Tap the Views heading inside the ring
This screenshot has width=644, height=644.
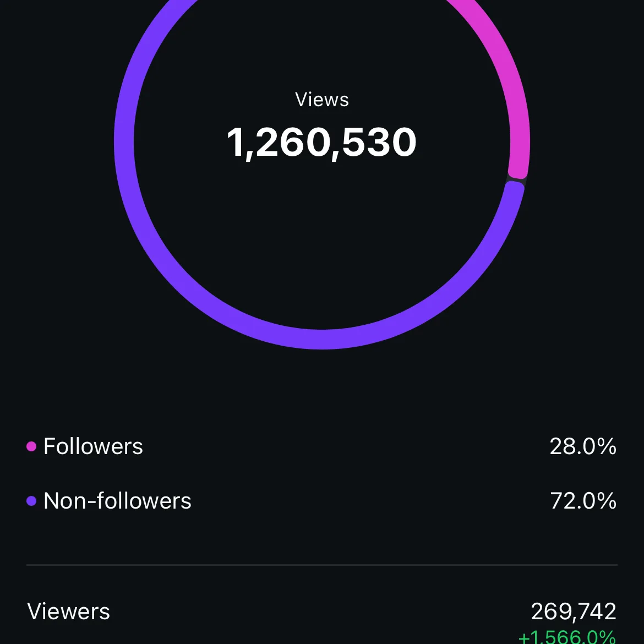[322, 100]
